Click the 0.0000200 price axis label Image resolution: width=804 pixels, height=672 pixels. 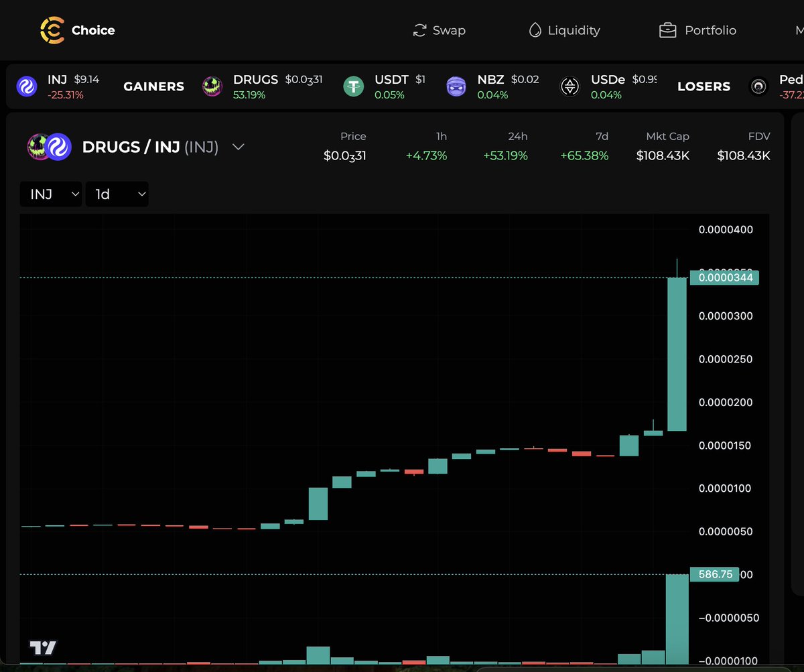coord(726,402)
